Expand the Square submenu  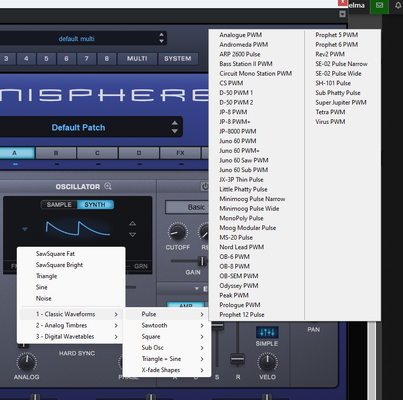pos(167,337)
